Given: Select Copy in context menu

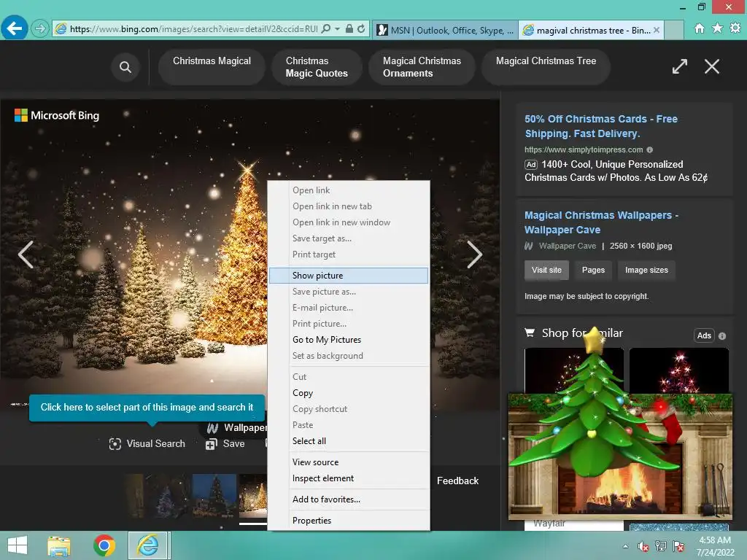Looking at the screenshot, I should click(349, 393).
